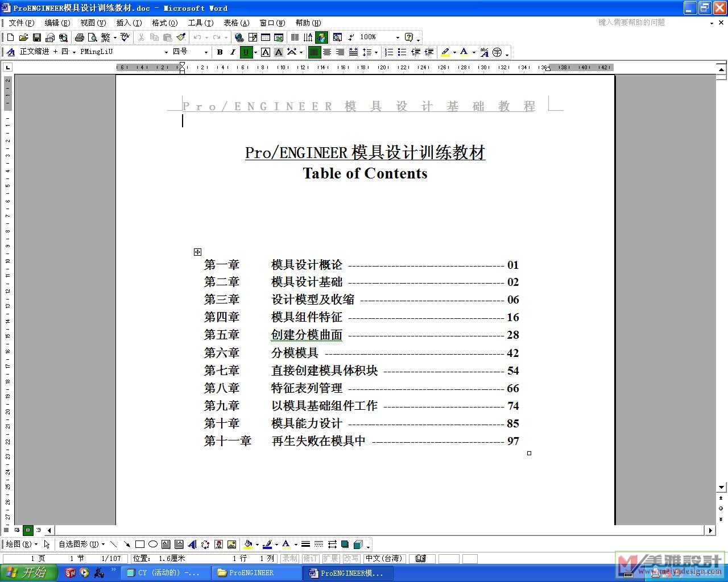Click the Open file folder icon
728x582 pixels.
coord(23,38)
